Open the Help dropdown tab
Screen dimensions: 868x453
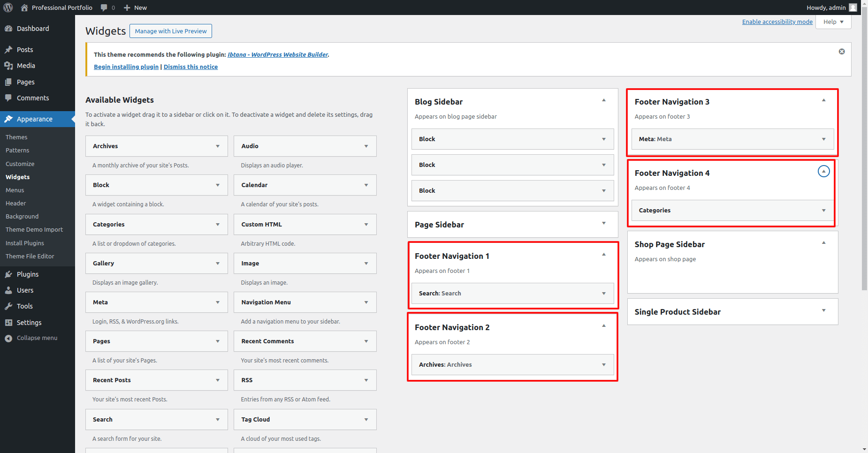tap(833, 22)
